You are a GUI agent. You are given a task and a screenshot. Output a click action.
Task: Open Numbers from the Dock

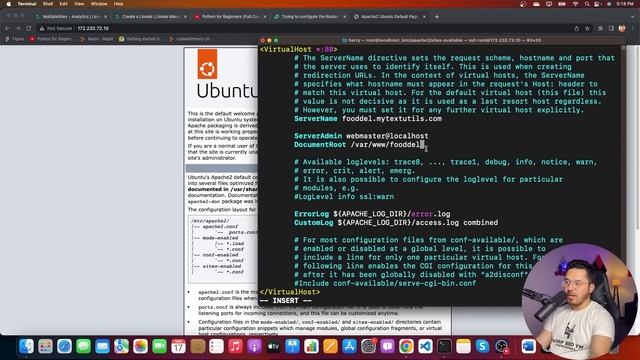(311, 347)
